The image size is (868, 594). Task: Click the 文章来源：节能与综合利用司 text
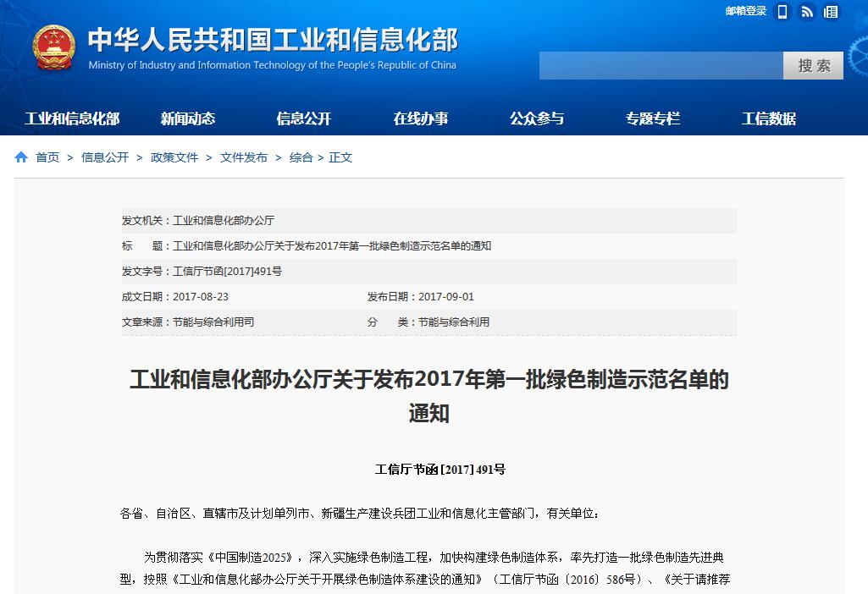click(188, 322)
